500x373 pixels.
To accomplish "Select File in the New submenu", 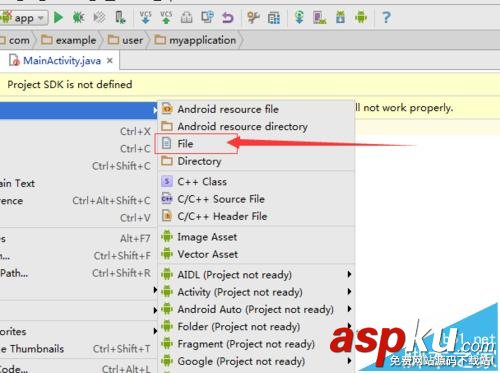I will (x=256, y=144).
